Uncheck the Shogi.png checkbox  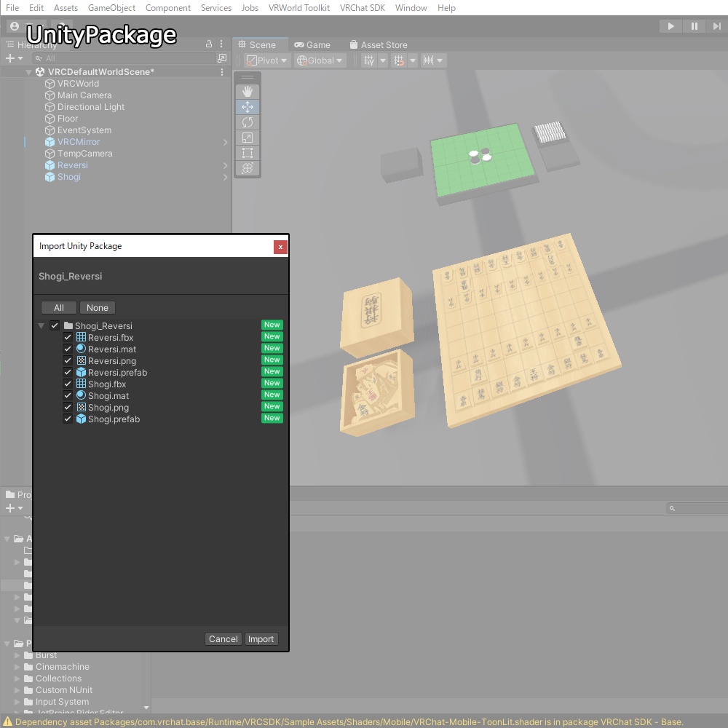pos(68,407)
